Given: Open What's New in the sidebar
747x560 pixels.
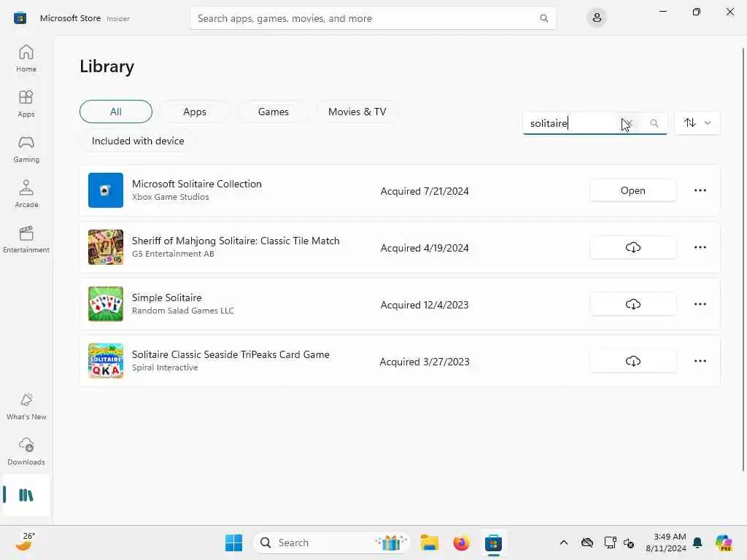Looking at the screenshot, I should [x=26, y=406].
